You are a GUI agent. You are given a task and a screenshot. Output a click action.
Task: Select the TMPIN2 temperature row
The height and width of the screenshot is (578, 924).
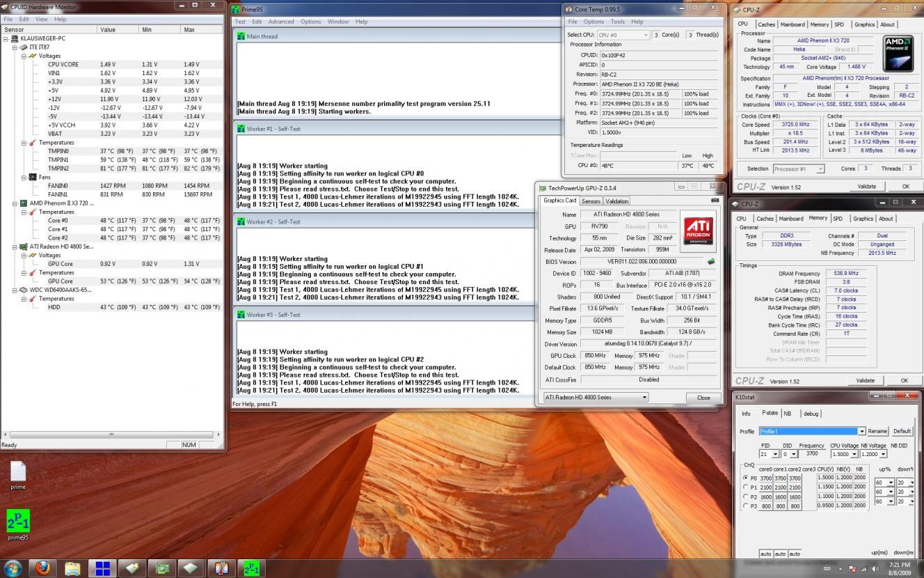coord(111,169)
